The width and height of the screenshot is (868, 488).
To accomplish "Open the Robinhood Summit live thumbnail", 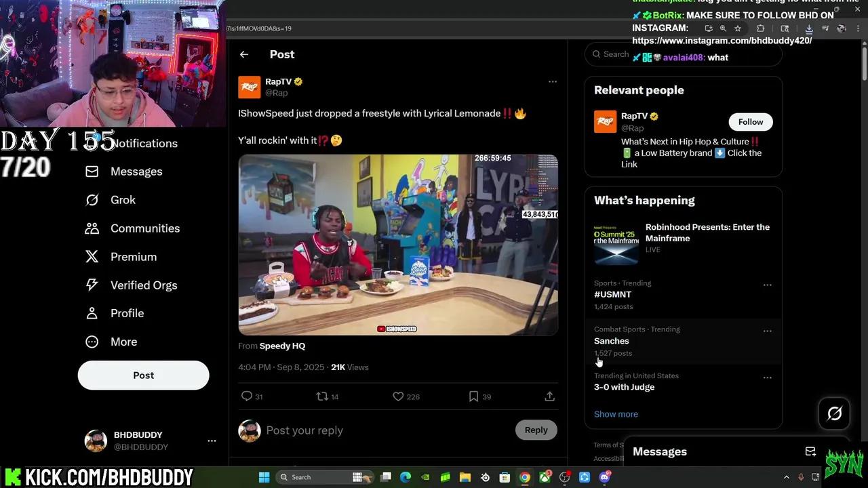I will pyautogui.click(x=616, y=243).
